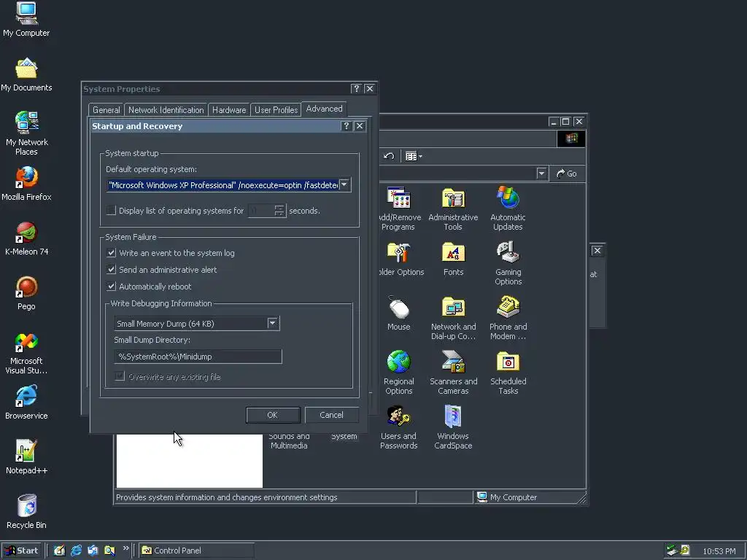Switch to the Hardware tab
This screenshot has height=560, width=747.
[x=229, y=110]
